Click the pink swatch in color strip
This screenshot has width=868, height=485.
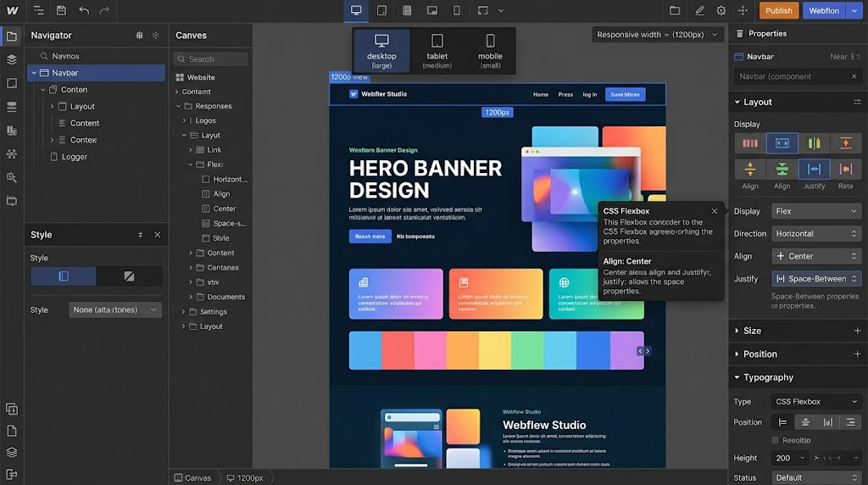point(430,350)
